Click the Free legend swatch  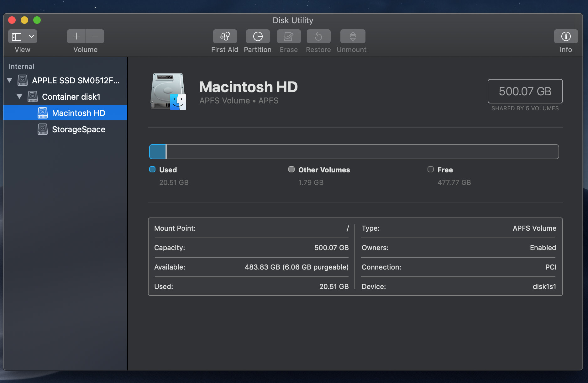point(431,169)
